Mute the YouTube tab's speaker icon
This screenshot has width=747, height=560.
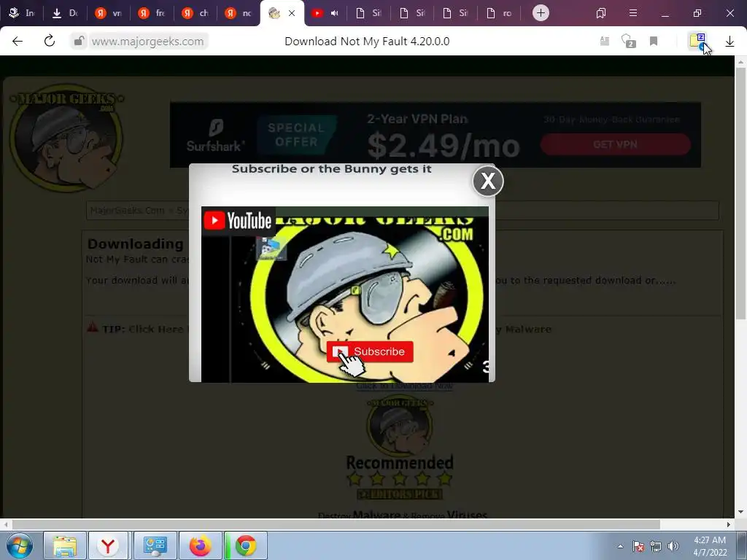coord(335,13)
